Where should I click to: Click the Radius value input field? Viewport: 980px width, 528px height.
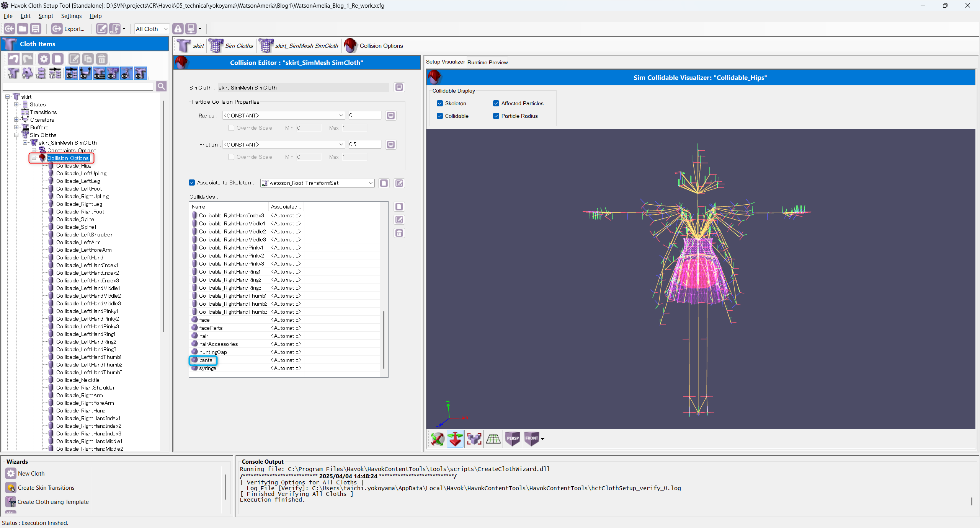point(364,116)
